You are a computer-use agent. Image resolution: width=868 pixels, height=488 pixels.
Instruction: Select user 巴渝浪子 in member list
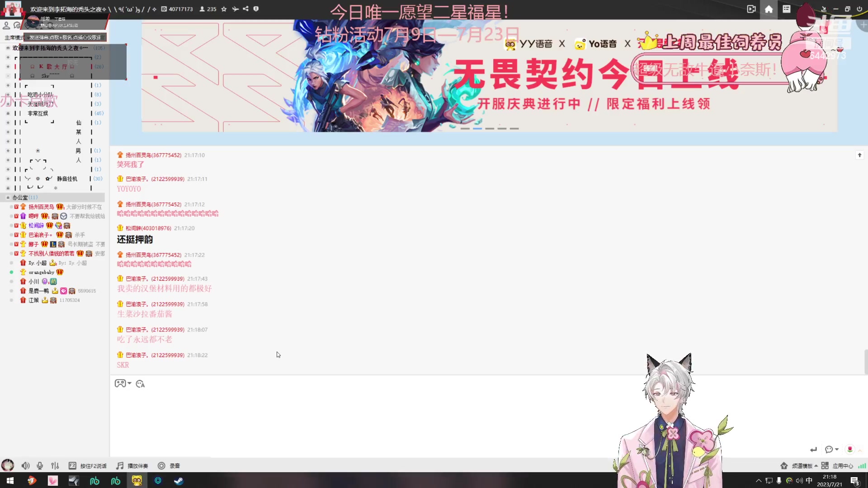(x=40, y=235)
